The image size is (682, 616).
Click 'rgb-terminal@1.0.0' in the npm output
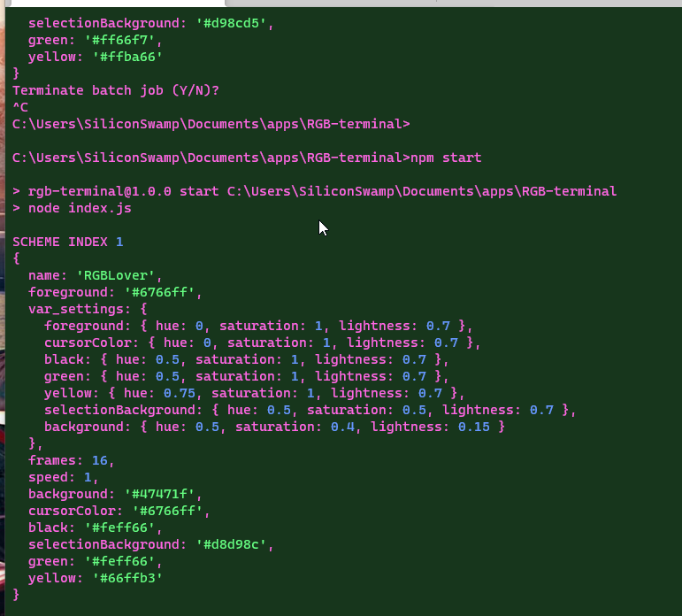[100, 191]
